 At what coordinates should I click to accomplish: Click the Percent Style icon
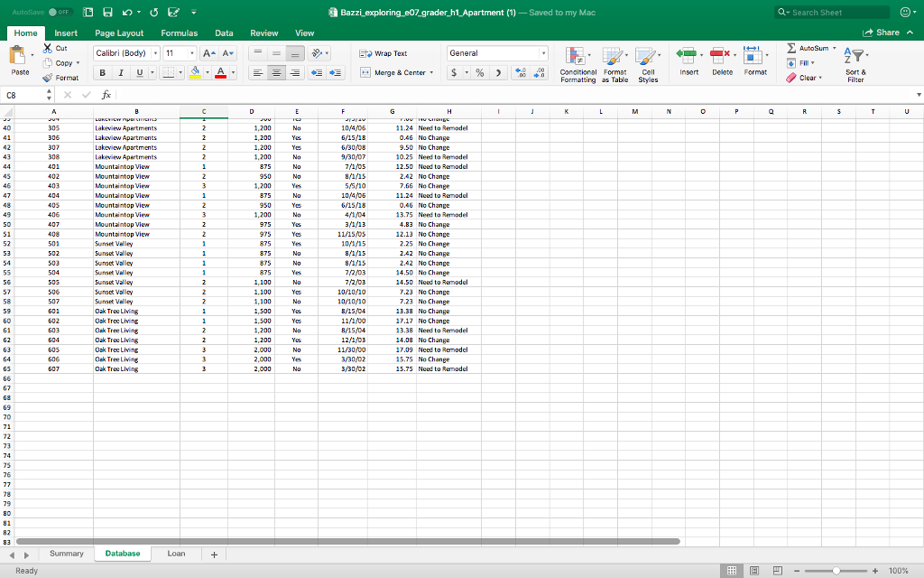pos(479,72)
